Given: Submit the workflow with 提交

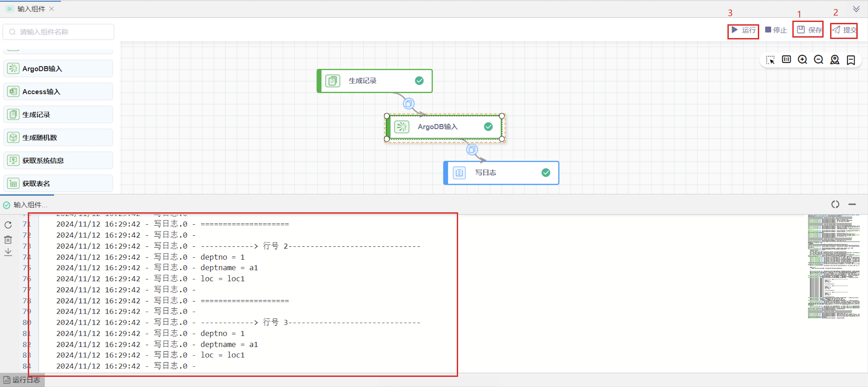Looking at the screenshot, I should point(844,30).
